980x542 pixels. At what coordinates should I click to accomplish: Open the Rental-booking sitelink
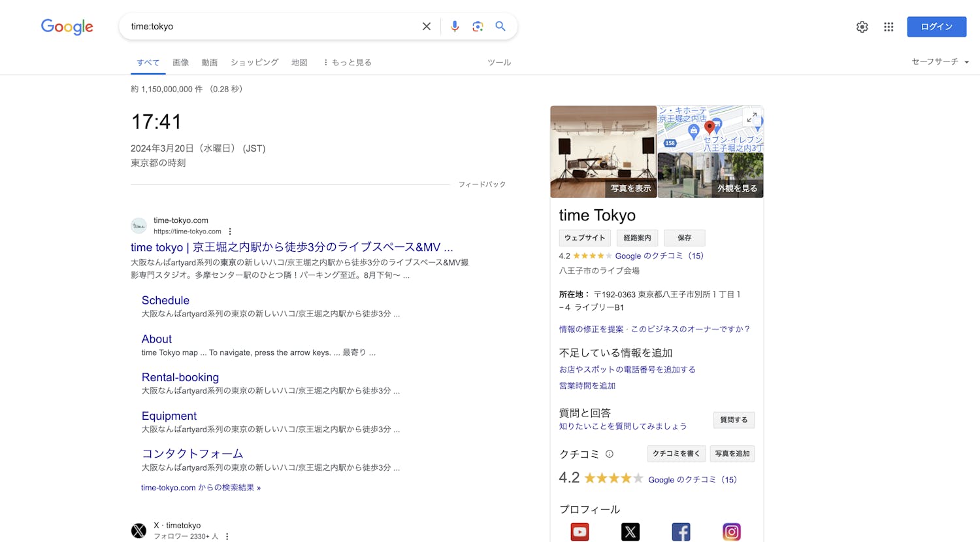(180, 377)
